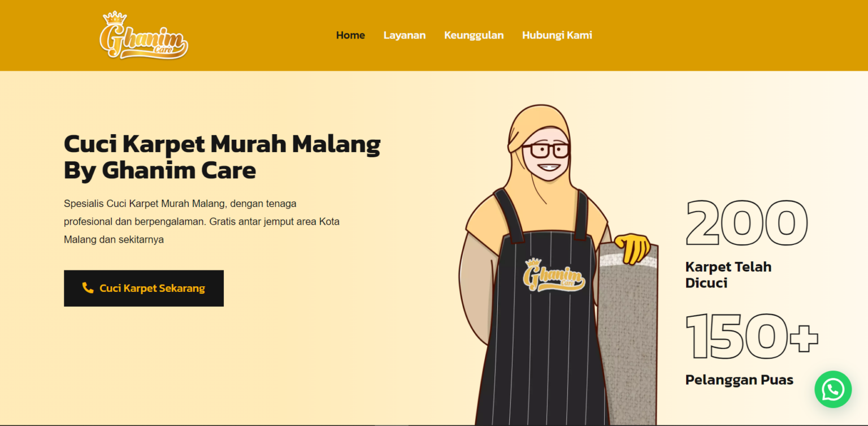Click the outlined 150+ counter number
Viewport: 868px width, 426px height.
pyautogui.click(x=752, y=336)
